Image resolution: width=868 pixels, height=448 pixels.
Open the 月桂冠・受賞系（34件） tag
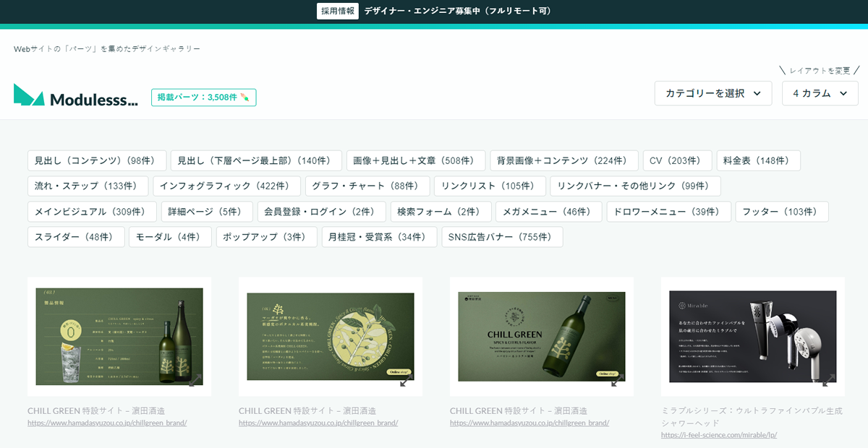[380, 237]
